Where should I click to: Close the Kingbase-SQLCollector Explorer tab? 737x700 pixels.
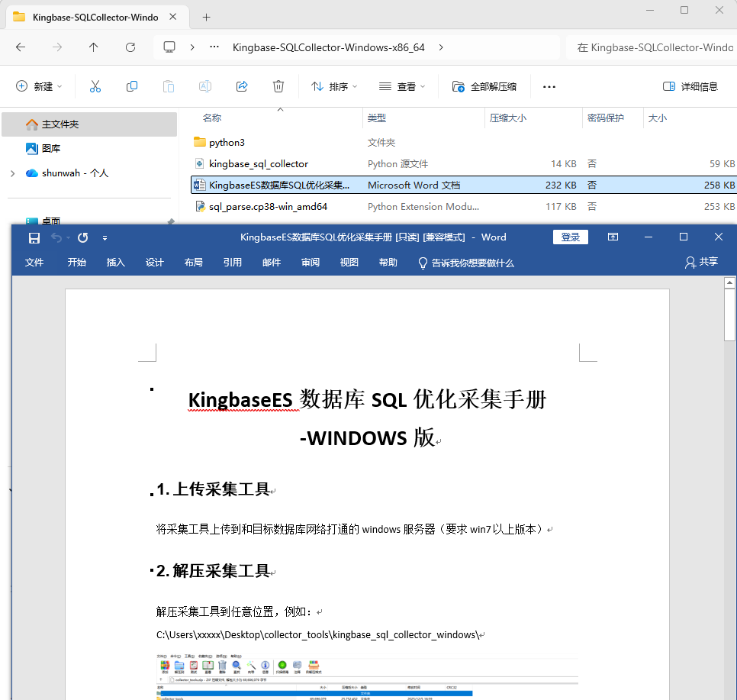pos(173,17)
